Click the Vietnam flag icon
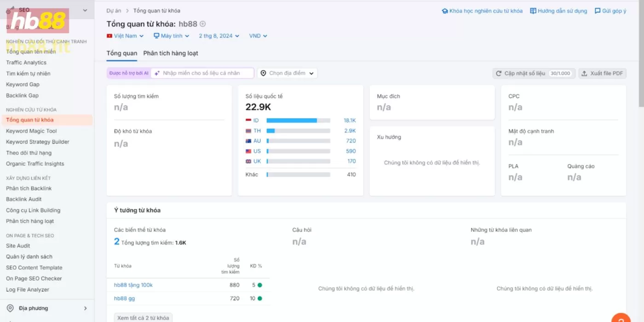Viewport: 644px width, 322px height. pyautogui.click(x=109, y=36)
